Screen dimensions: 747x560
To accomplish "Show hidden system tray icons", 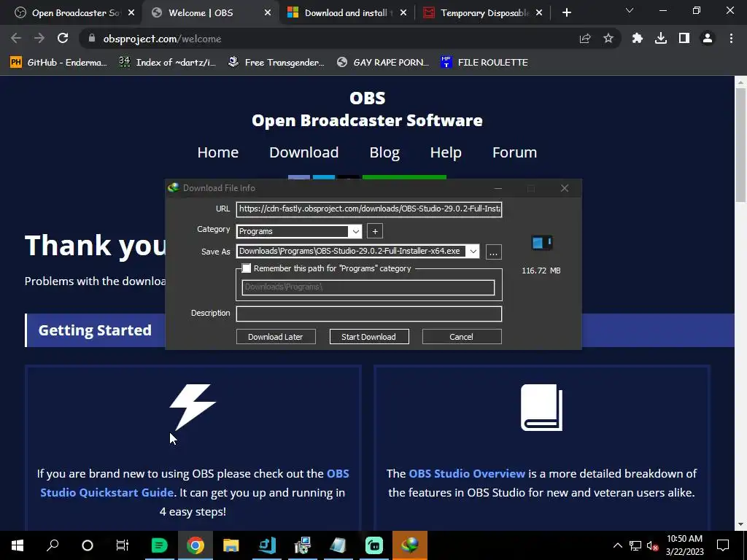I will (x=617, y=545).
